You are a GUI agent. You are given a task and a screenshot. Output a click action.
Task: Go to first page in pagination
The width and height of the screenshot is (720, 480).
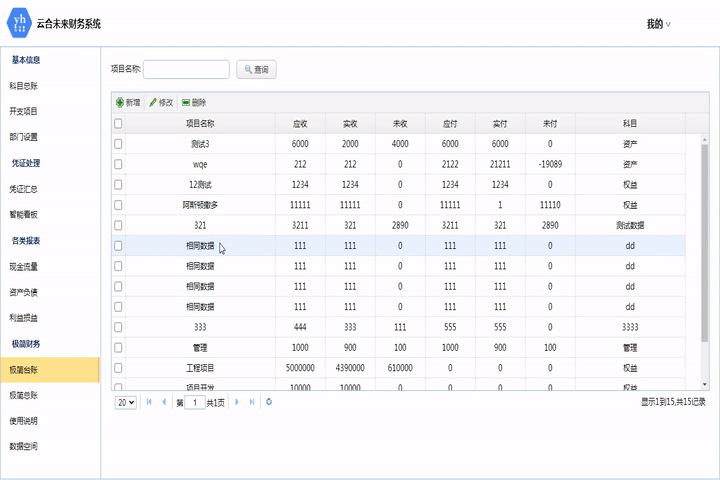click(x=150, y=402)
